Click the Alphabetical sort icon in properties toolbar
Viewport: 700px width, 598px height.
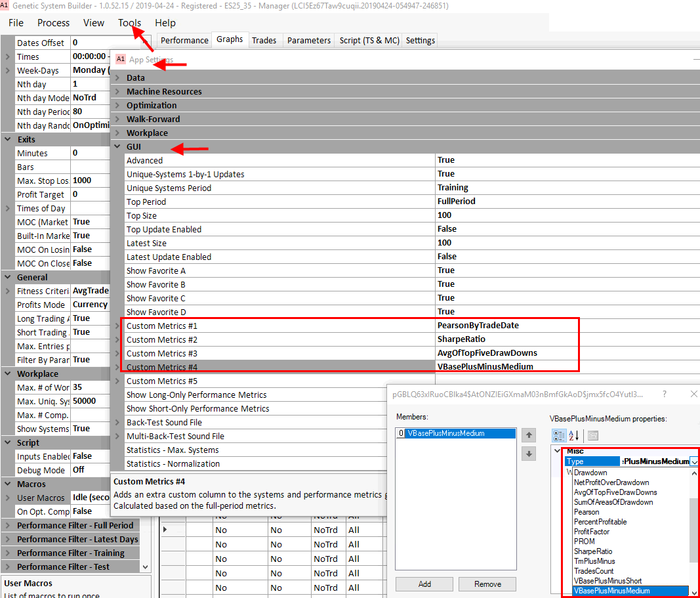click(x=573, y=435)
